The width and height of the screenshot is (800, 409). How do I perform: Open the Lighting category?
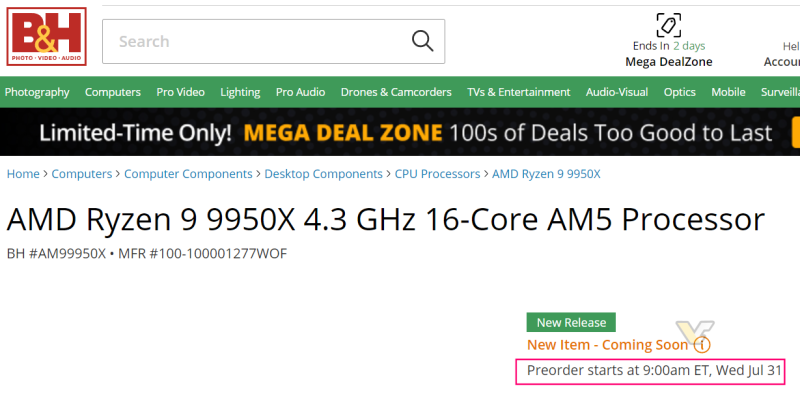240,92
